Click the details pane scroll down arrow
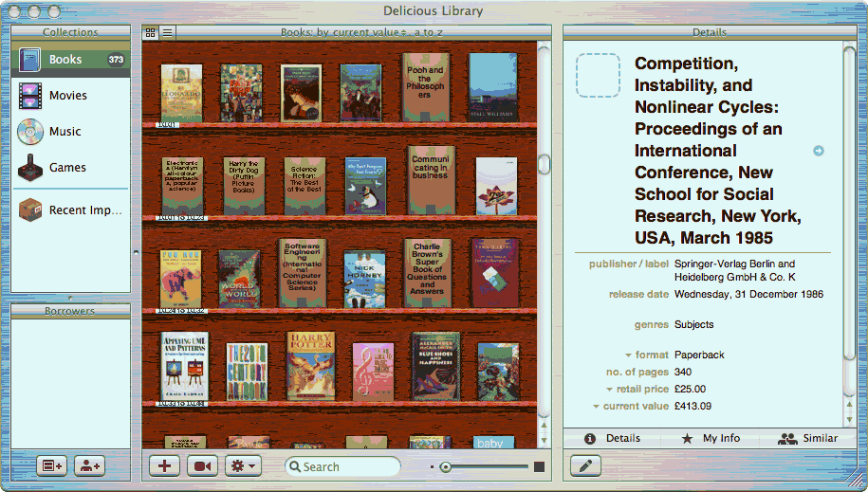Screen dimensions: 868x492 [849, 420]
